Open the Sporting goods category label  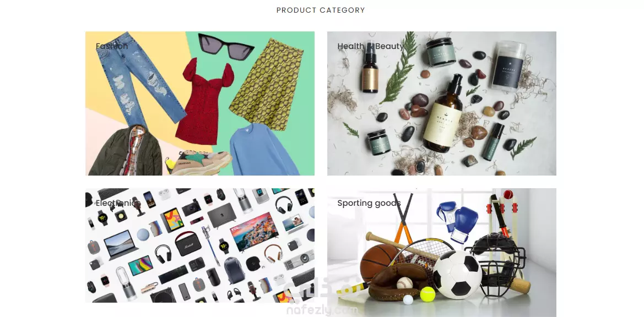369,204
